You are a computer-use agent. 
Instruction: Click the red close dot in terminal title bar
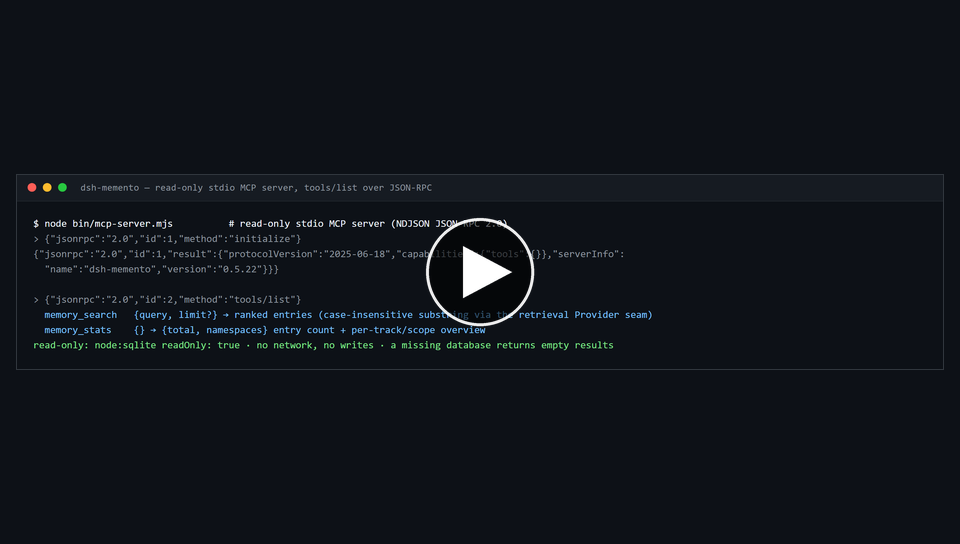pyautogui.click(x=32, y=187)
